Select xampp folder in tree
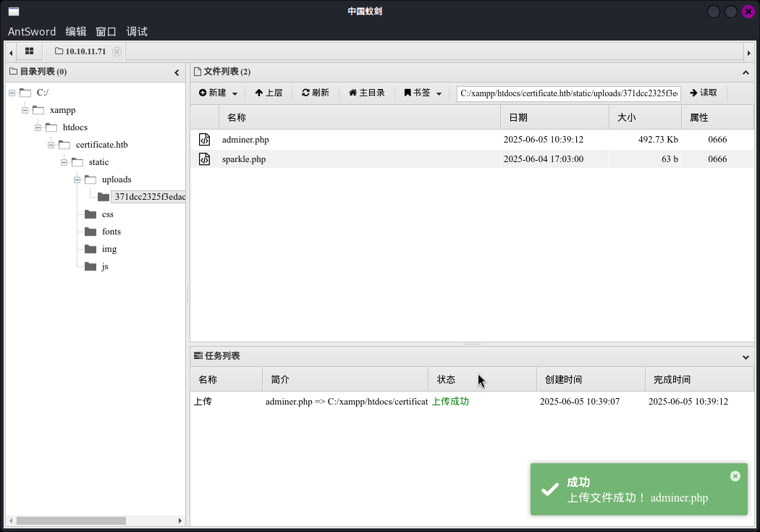The height and width of the screenshot is (532, 760). (62, 110)
